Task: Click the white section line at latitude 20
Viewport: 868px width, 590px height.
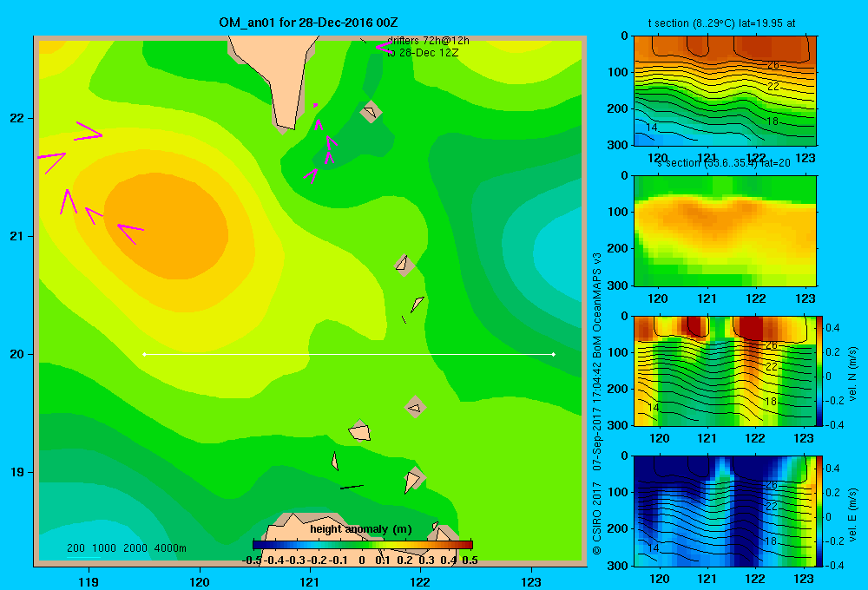Action: click(x=349, y=354)
